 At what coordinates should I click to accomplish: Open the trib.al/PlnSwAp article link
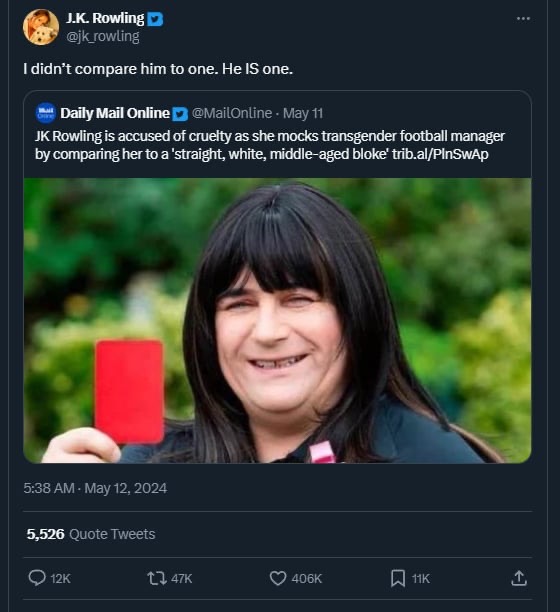(440, 154)
